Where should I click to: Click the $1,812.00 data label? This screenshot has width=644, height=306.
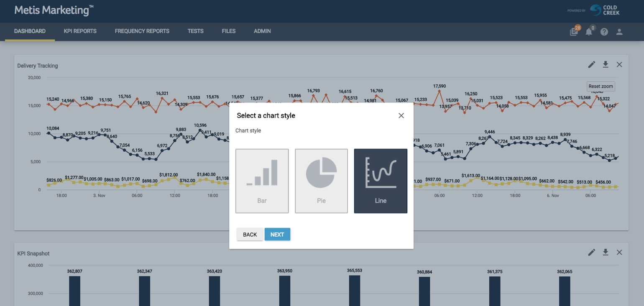pyautogui.click(x=169, y=175)
